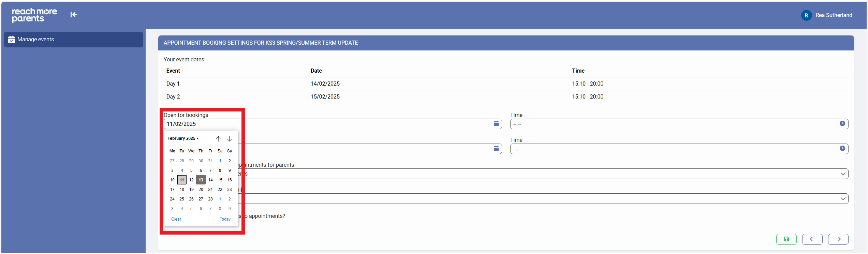Open Rea Sutherland user menu
Viewport: 868px width, 254px height.
click(827, 15)
